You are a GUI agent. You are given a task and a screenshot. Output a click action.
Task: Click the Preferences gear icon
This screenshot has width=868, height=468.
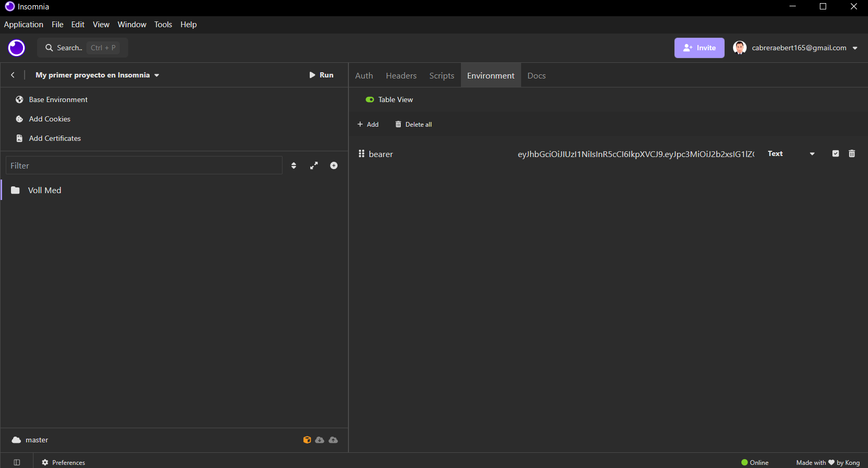(45, 462)
